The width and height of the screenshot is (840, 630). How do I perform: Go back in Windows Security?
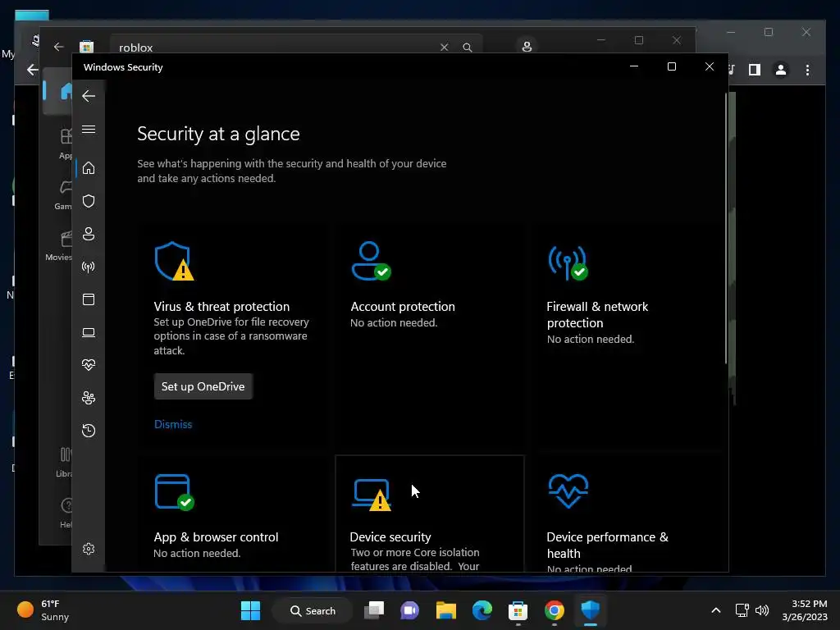89,97
